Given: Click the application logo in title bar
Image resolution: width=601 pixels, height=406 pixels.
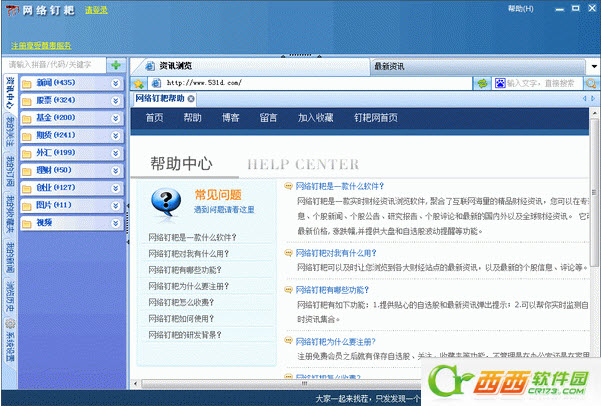Looking at the screenshot, I should (x=12, y=10).
